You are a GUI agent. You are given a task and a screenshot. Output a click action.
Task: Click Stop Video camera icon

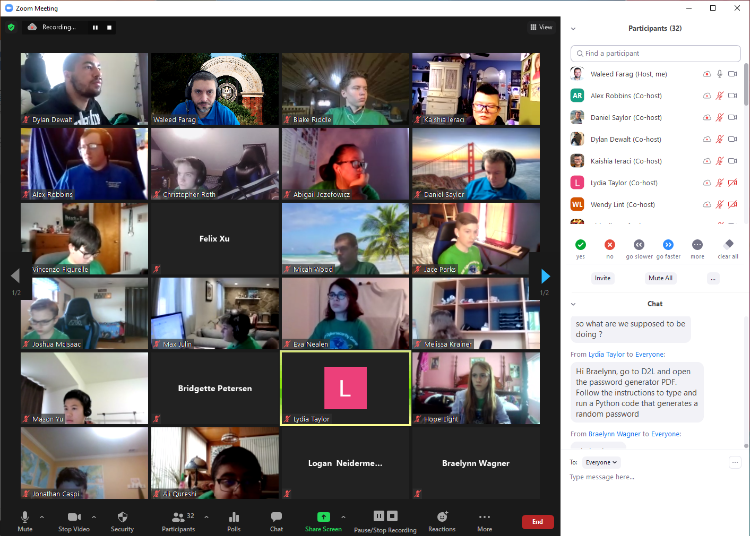click(74, 517)
